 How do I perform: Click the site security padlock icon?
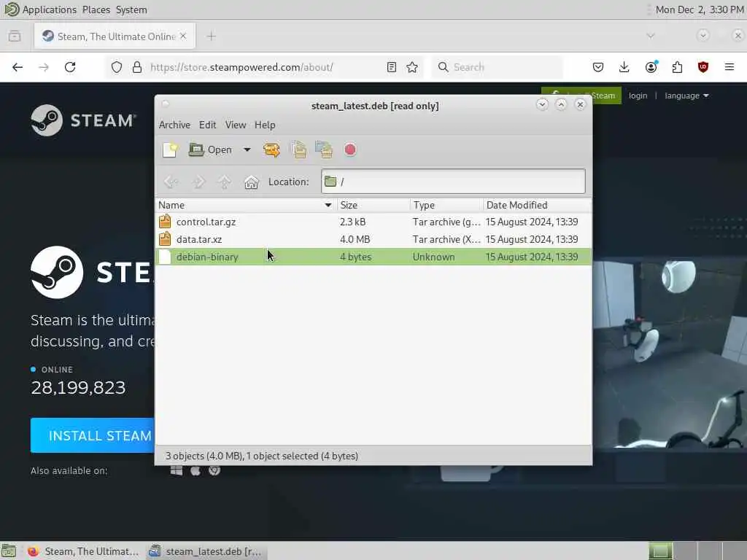(x=137, y=67)
